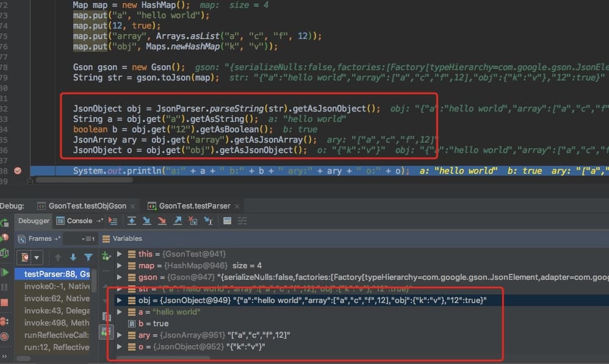The height and width of the screenshot is (364, 609).
Task: Stop debugging with red square icon
Action: (x=5, y=302)
